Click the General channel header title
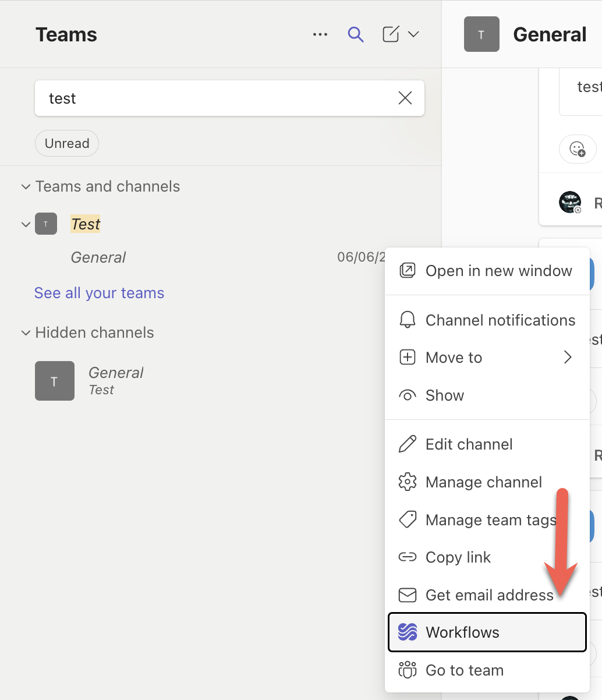The width and height of the screenshot is (602, 700). 550,35
